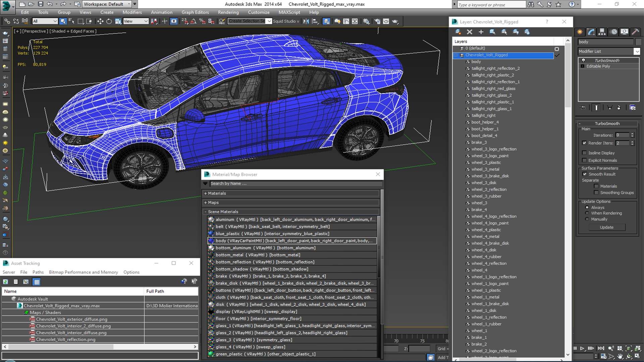This screenshot has height=362, width=644.
Task: Toggle Render Iters checkbox in TurboSmooth
Action: (x=584, y=143)
